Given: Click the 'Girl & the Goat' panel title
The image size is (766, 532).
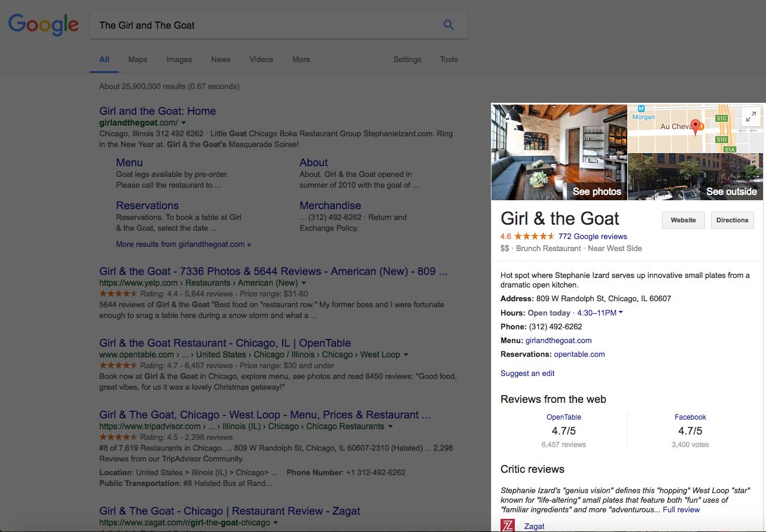Looking at the screenshot, I should pyautogui.click(x=560, y=218).
